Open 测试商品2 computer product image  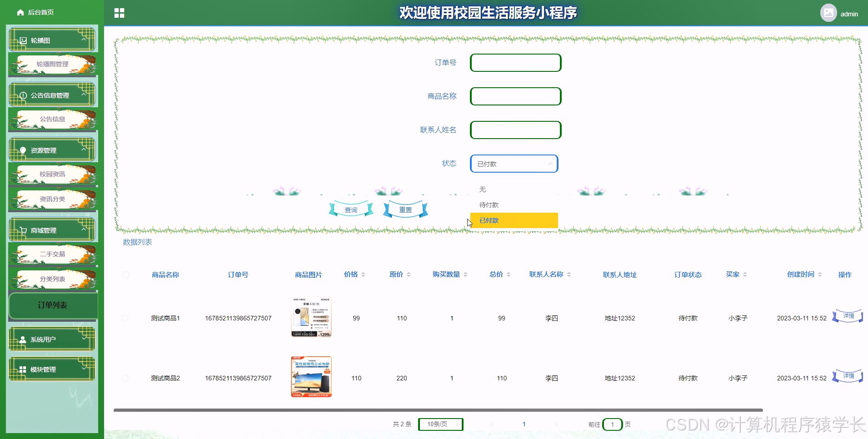311,377
